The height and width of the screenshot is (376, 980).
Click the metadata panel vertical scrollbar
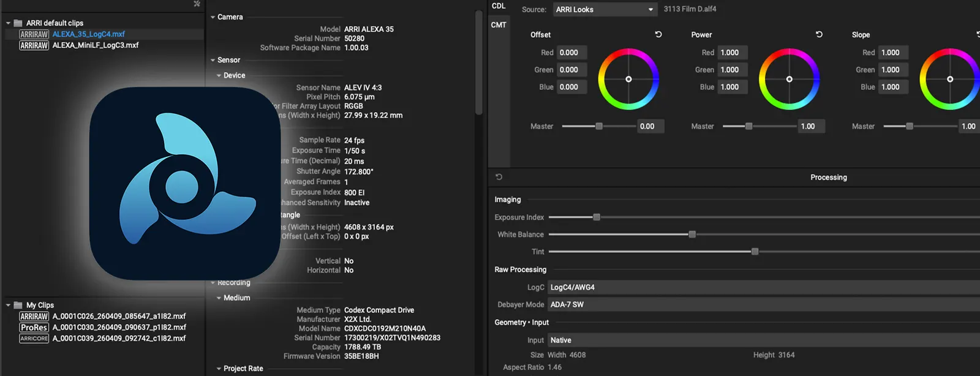pyautogui.click(x=479, y=61)
